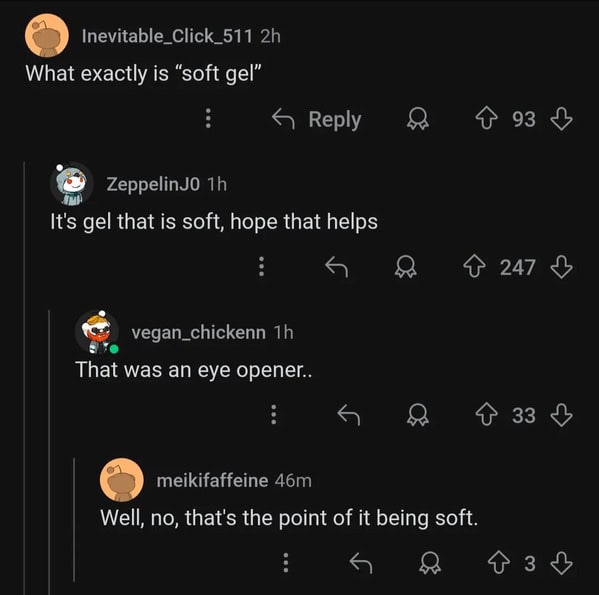The image size is (599, 595).
Task: Upvote meikifaffeine's comment
Action: click(499, 563)
